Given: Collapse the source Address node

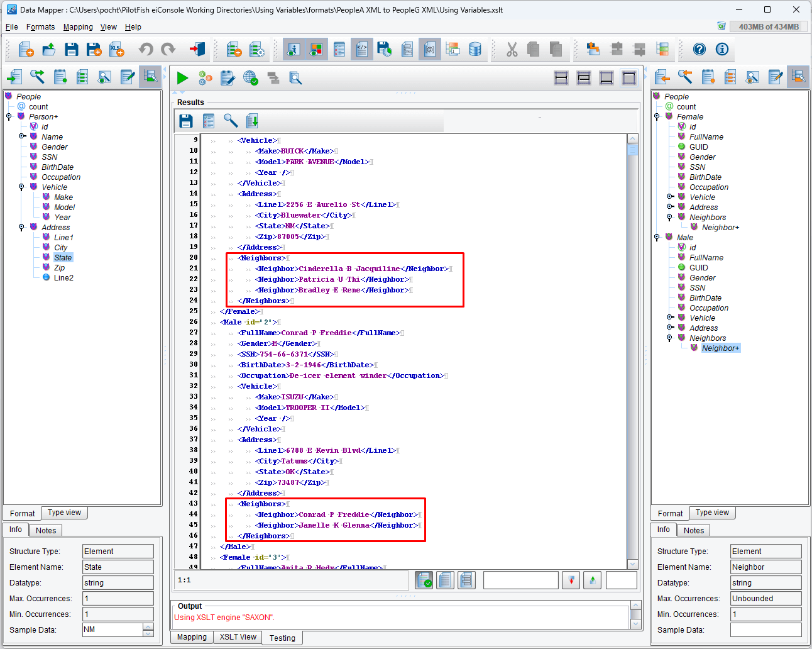Looking at the screenshot, I should 21,227.
